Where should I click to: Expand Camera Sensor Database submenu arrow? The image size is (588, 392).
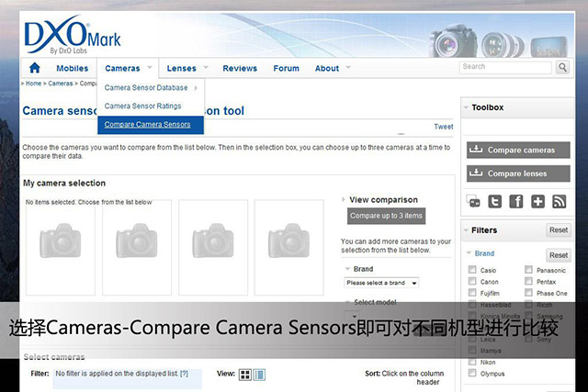click(x=196, y=88)
